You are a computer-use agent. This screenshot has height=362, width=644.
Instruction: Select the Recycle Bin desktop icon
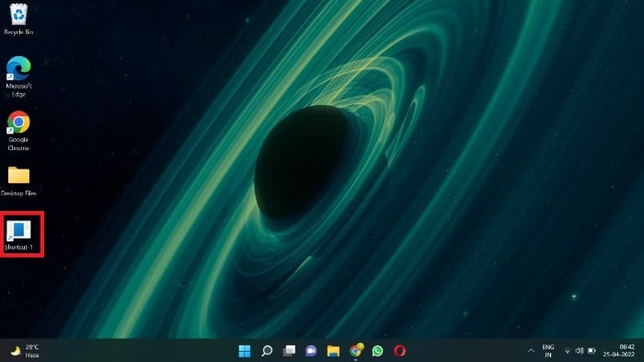(18, 19)
